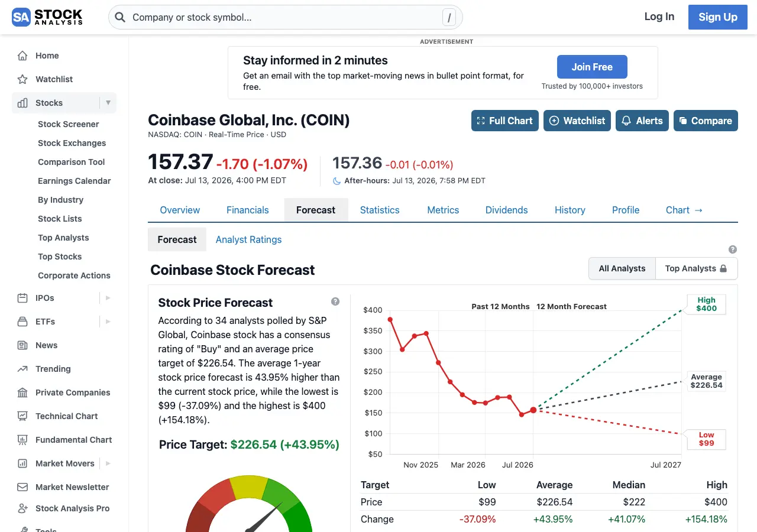Click the Sign Up button

(718, 17)
